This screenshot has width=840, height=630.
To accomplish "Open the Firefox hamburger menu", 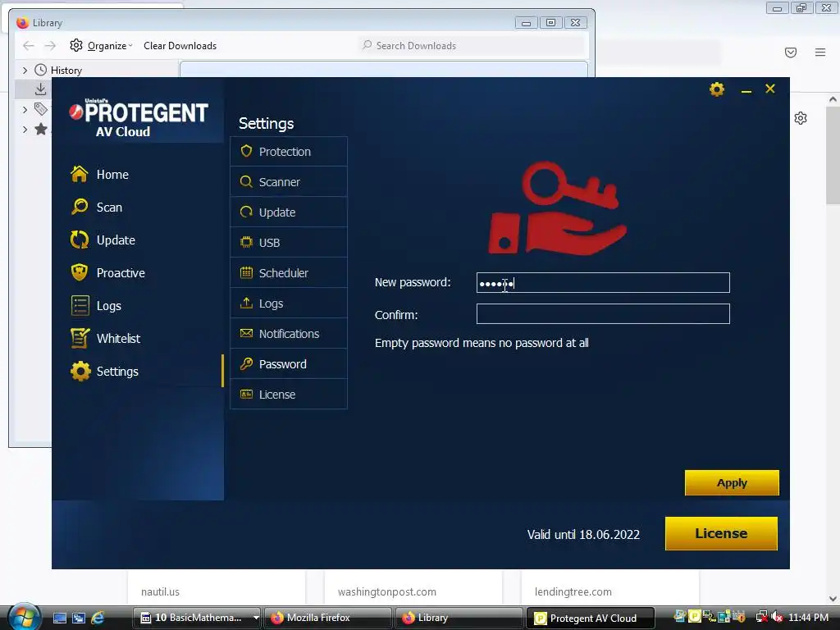I will tap(820, 52).
